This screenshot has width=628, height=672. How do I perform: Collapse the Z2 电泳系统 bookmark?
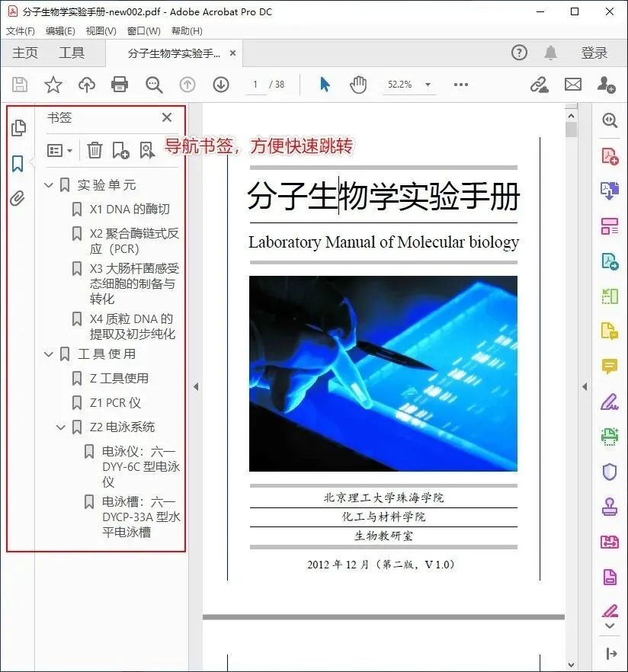(x=61, y=427)
